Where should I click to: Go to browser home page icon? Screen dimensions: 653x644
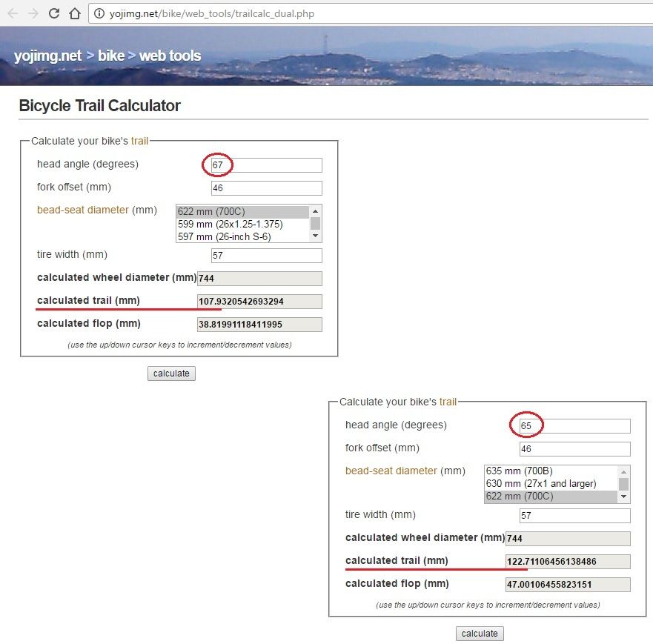[x=74, y=13]
